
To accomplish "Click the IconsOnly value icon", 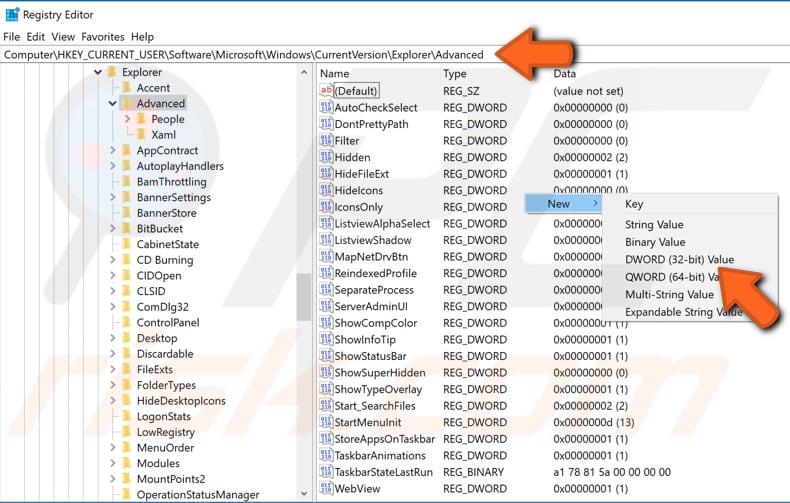I will point(326,207).
